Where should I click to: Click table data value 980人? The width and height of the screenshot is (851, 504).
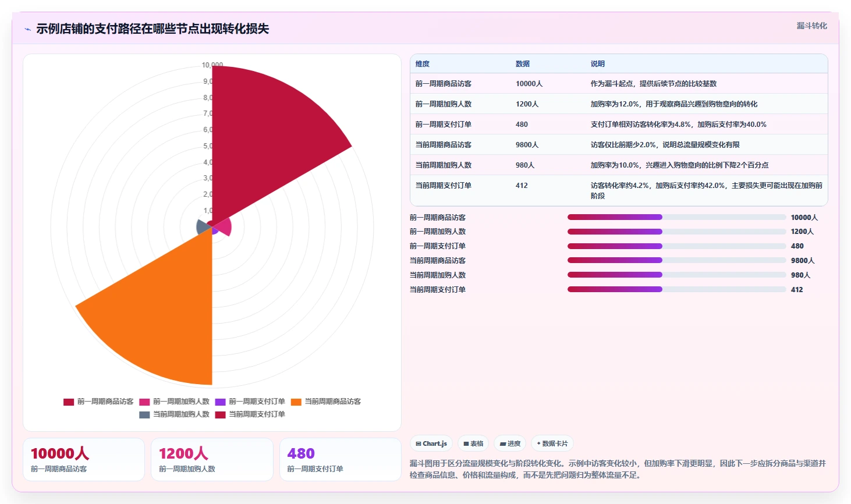(x=525, y=165)
